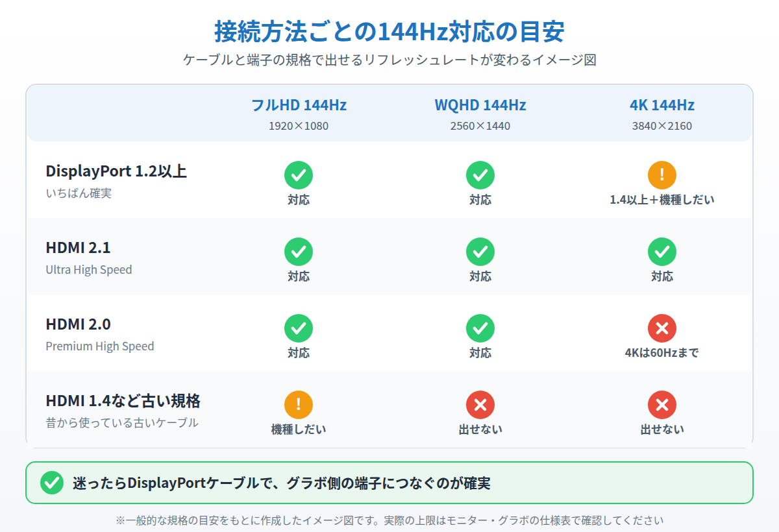Click the 機種しだい label in the HDMI 1.4 row
This screenshot has width=779, height=532.
[299, 429]
